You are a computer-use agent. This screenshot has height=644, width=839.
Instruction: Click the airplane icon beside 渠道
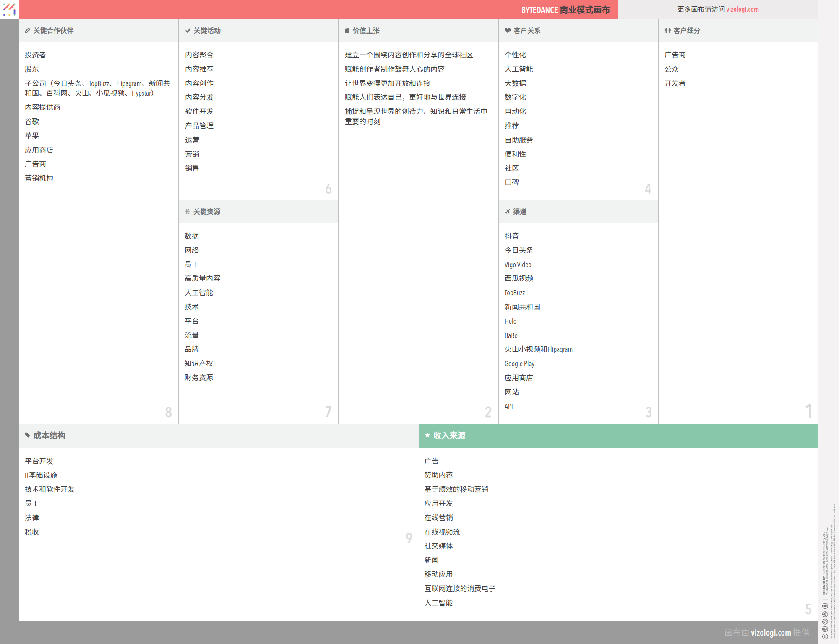507,212
